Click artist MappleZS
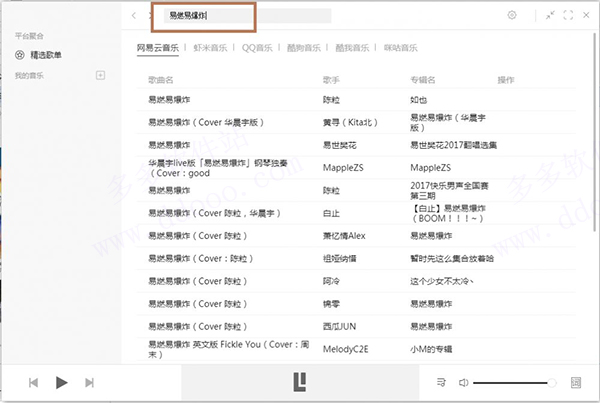600x403 pixels. [343, 168]
